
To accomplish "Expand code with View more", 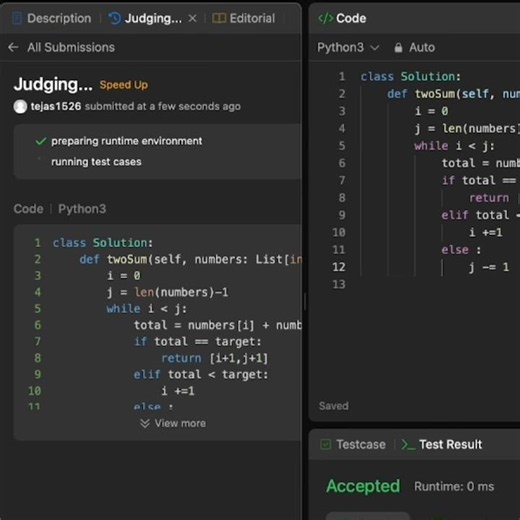I will [173, 423].
